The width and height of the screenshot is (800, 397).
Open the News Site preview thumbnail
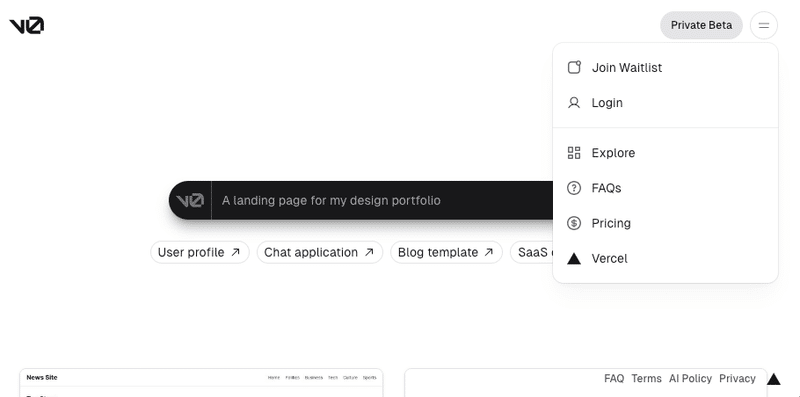coord(201,383)
